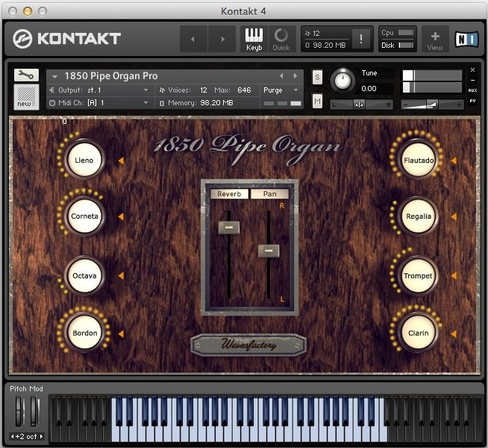Toggle the Regalia organ stop
Screen dimensions: 488x448
418,216
